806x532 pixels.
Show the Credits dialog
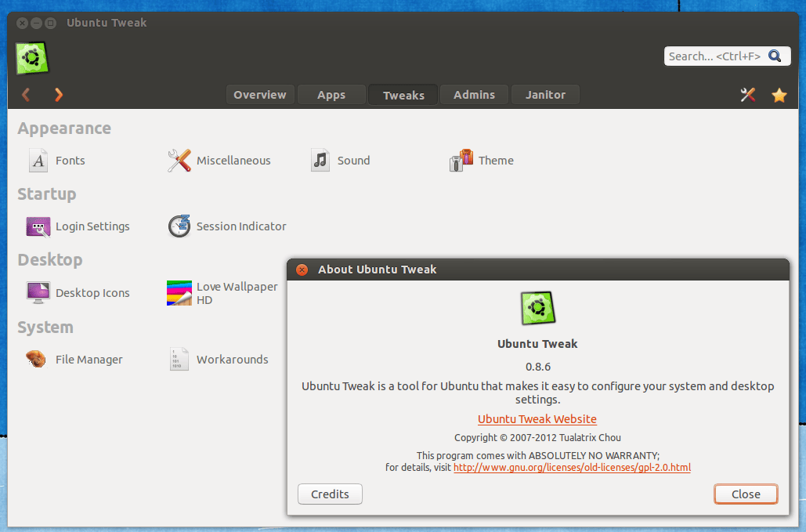click(x=329, y=494)
